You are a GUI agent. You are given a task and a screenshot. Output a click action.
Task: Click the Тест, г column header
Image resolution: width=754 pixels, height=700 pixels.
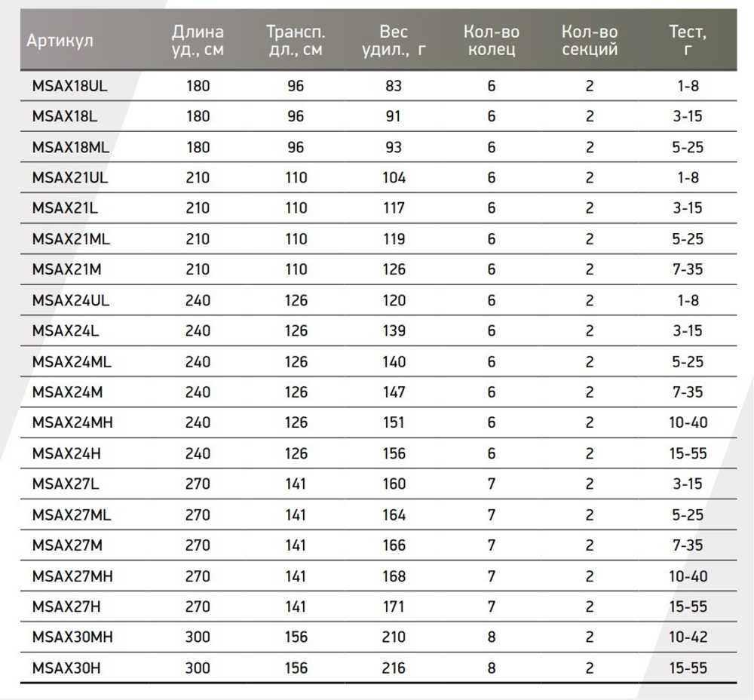pyautogui.click(x=688, y=41)
